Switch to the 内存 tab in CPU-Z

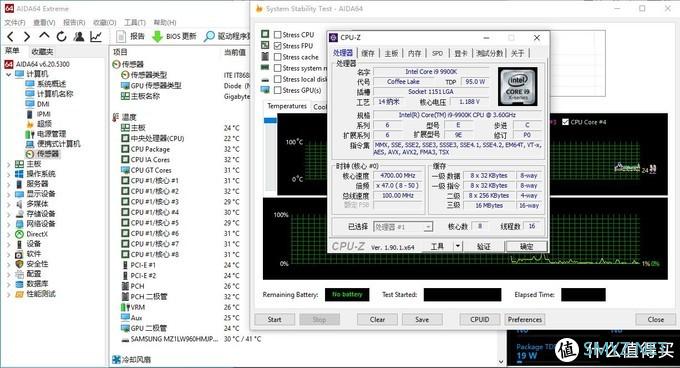(x=414, y=53)
